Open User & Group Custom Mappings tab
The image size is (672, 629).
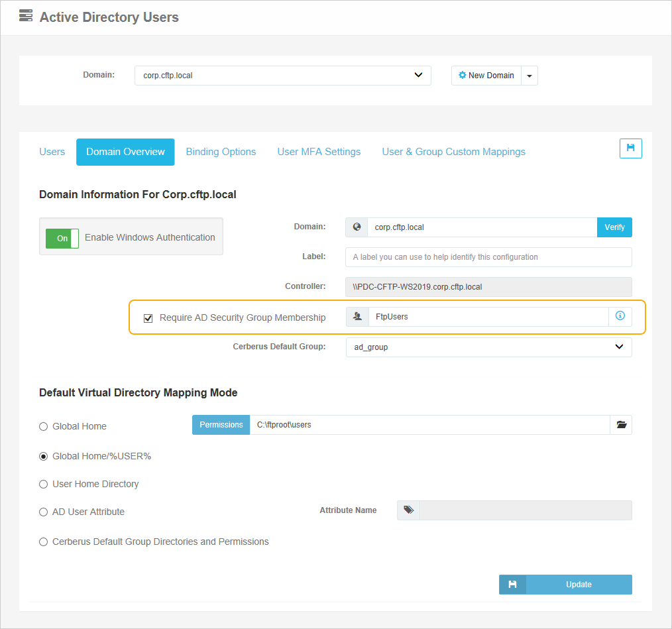coord(453,152)
